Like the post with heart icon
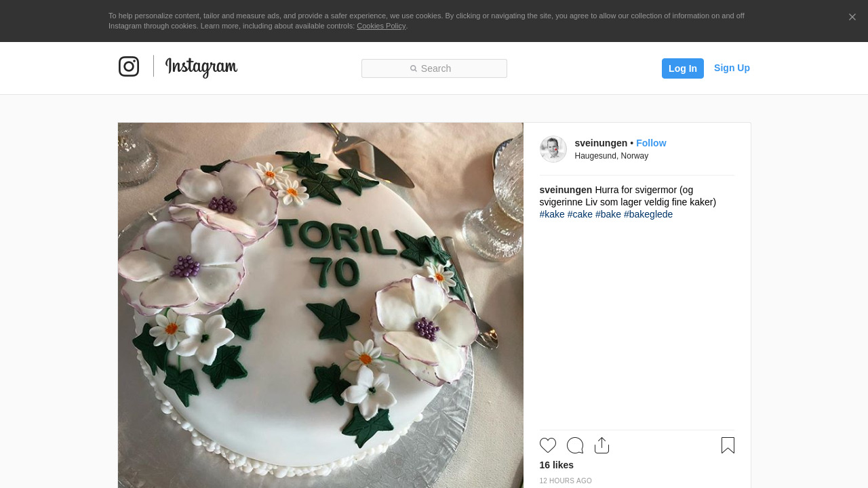This screenshot has height=488, width=868. point(548,445)
